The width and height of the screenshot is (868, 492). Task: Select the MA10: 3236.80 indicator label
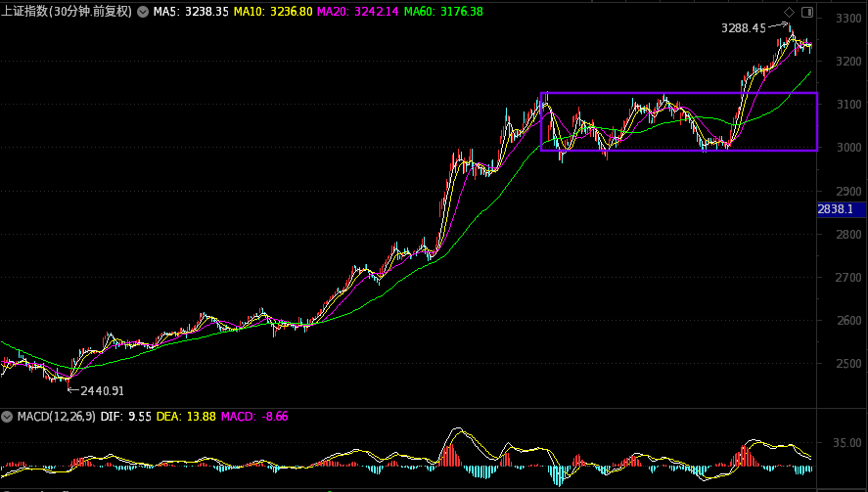(x=273, y=12)
